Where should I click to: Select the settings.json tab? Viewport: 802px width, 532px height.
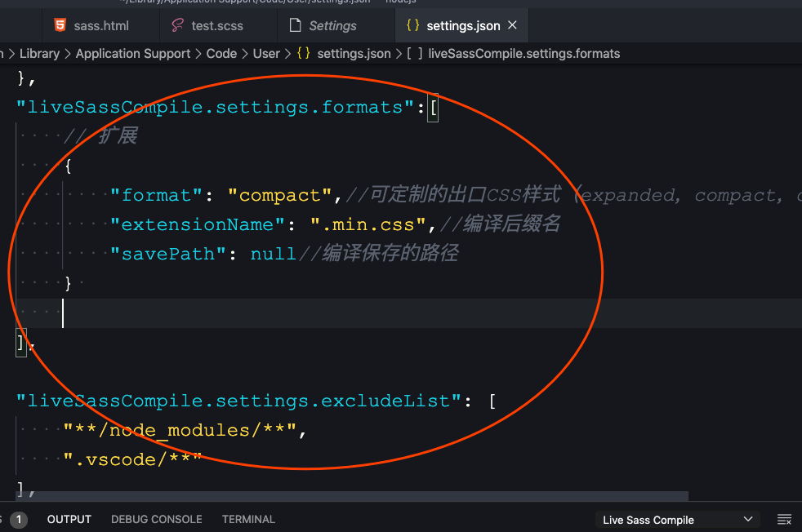coord(463,25)
